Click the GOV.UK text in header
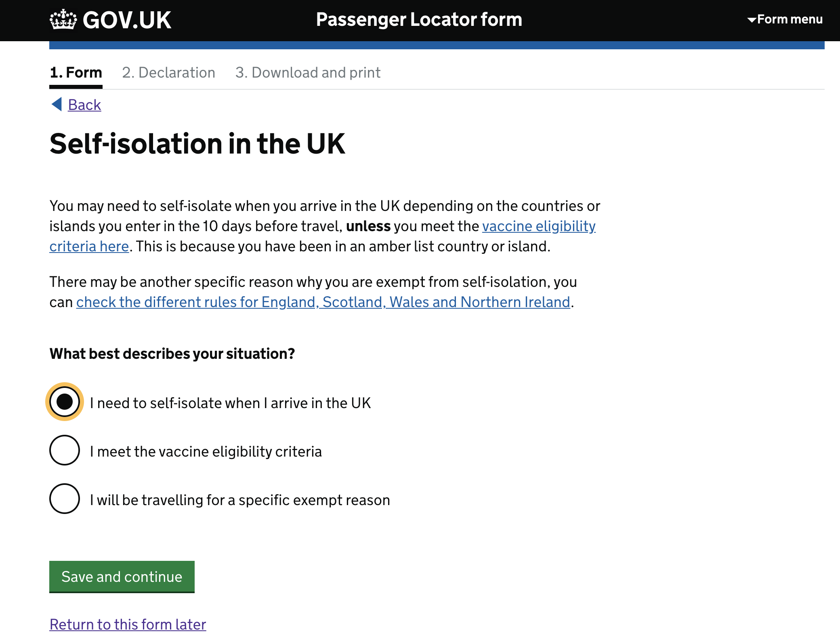 click(127, 20)
